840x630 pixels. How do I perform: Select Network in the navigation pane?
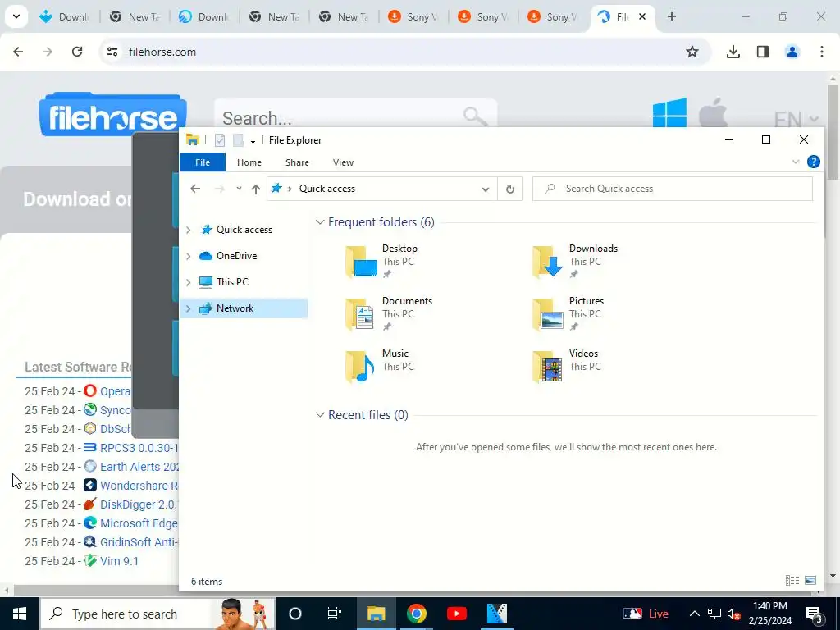tap(244, 308)
